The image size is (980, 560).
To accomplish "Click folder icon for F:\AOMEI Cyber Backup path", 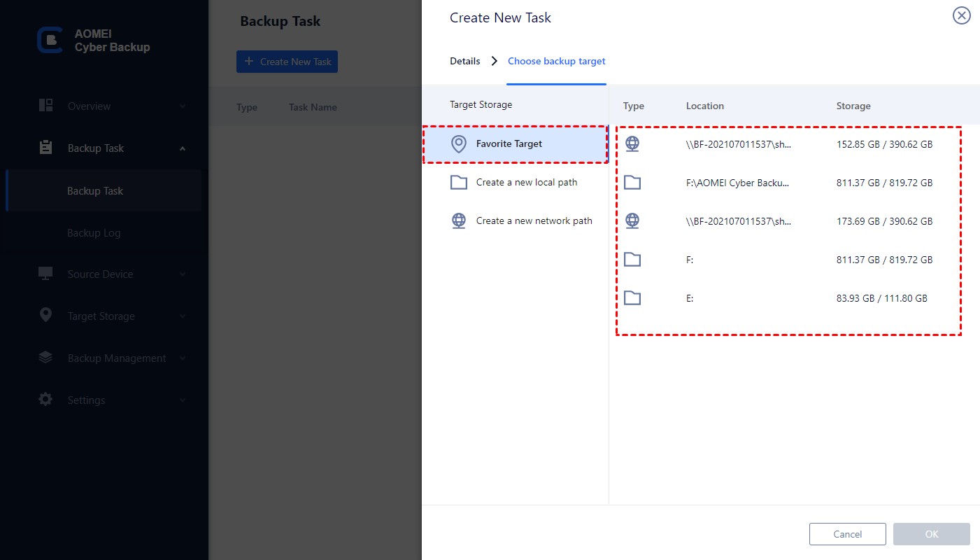I will 632,183.
